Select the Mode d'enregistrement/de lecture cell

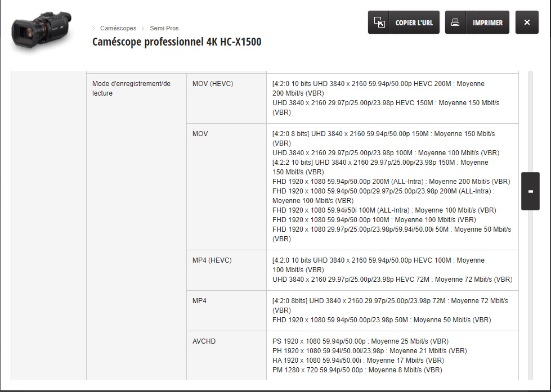(131, 88)
